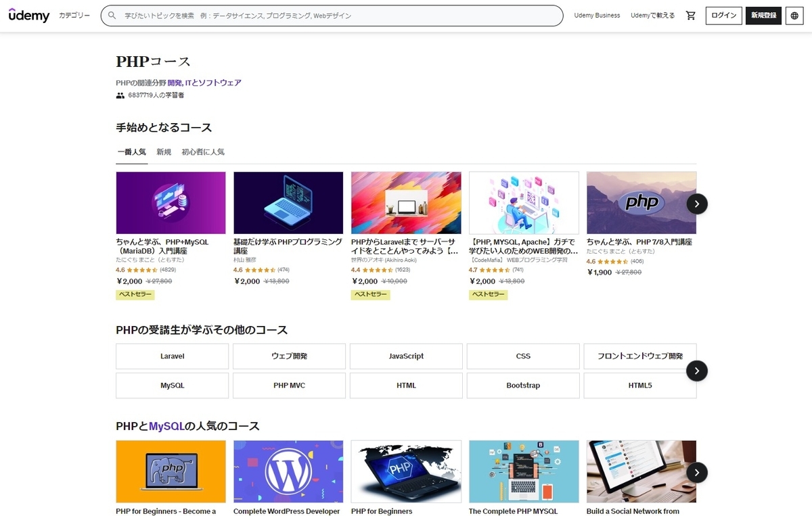Open Udemy Business link
812x516 pixels.
[x=597, y=16]
